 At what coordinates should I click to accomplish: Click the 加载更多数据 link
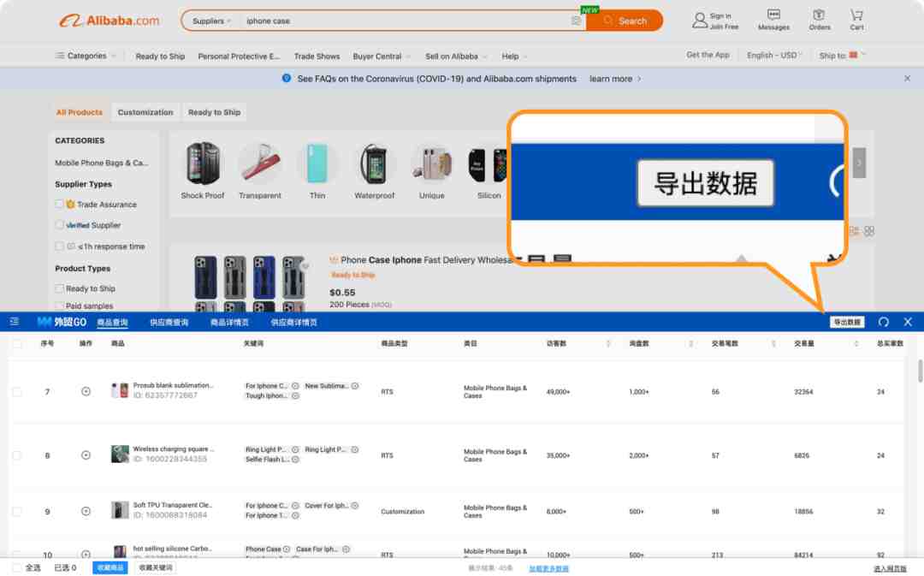548,569
